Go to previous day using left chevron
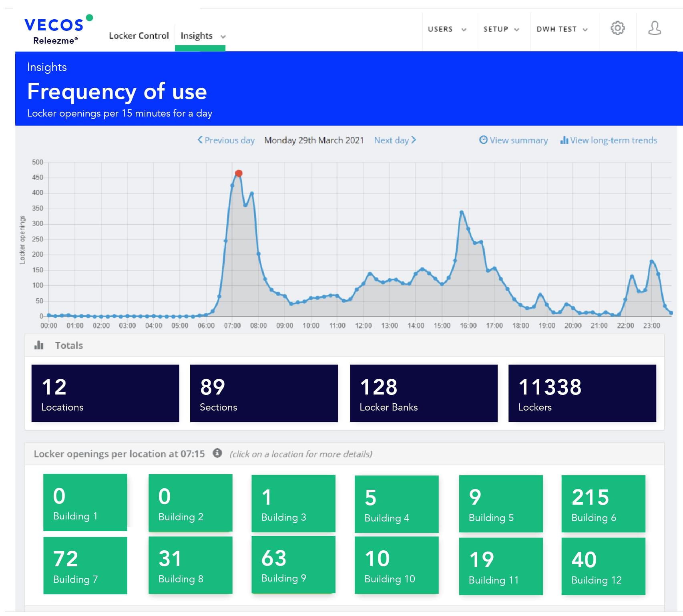The width and height of the screenshot is (683, 616). 200,140
